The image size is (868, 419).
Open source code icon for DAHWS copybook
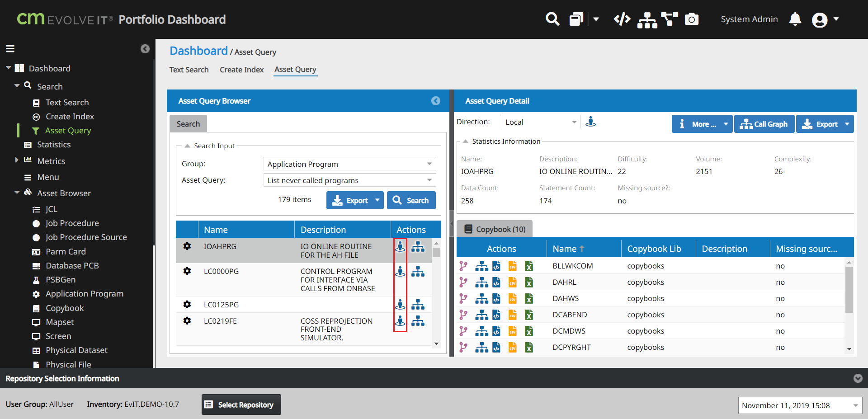(x=496, y=298)
